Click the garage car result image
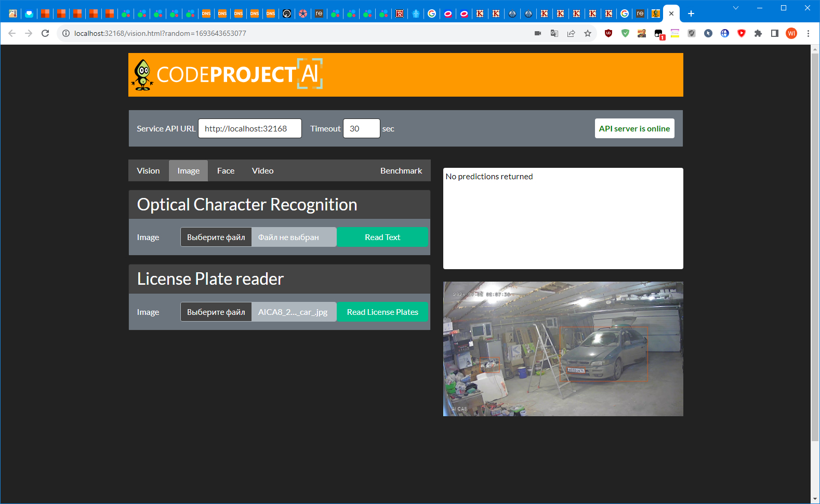This screenshot has width=820, height=504. (x=563, y=349)
